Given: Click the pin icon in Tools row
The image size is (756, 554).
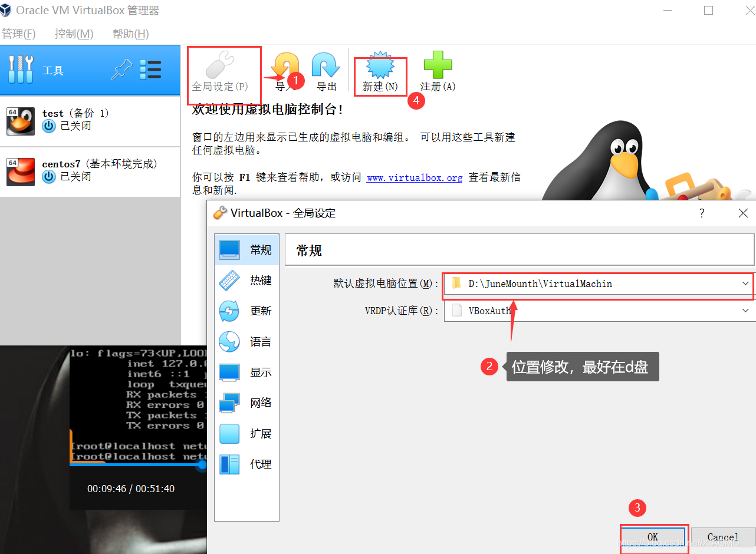Looking at the screenshot, I should 121,70.
